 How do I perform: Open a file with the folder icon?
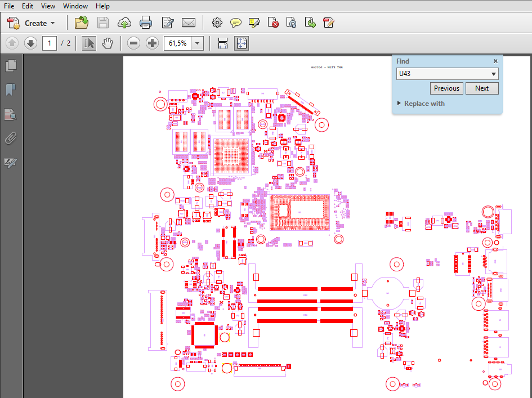82,23
